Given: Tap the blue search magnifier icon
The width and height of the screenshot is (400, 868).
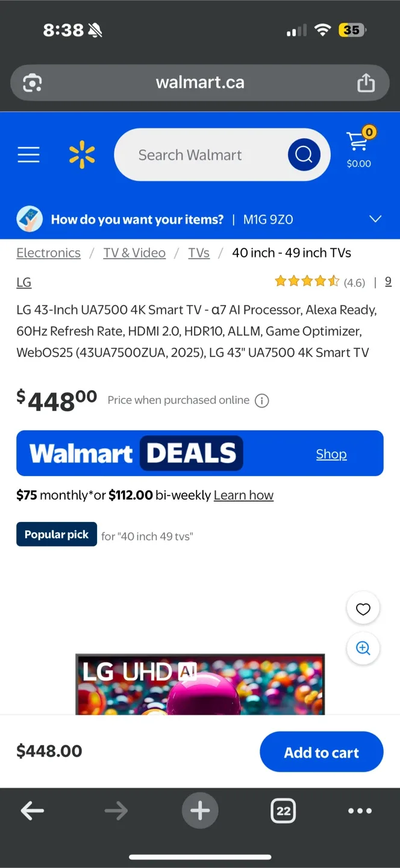Looking at the screenshot, I should 304,155.
